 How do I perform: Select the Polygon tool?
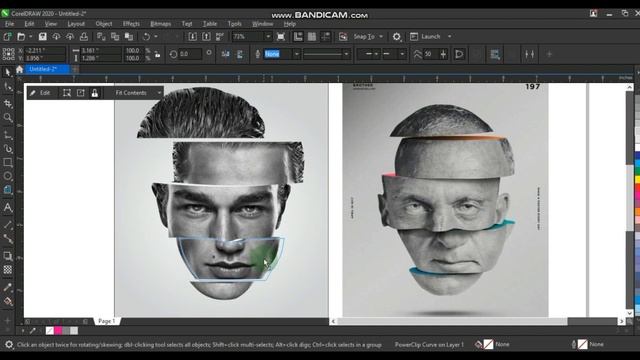[8, 190]
